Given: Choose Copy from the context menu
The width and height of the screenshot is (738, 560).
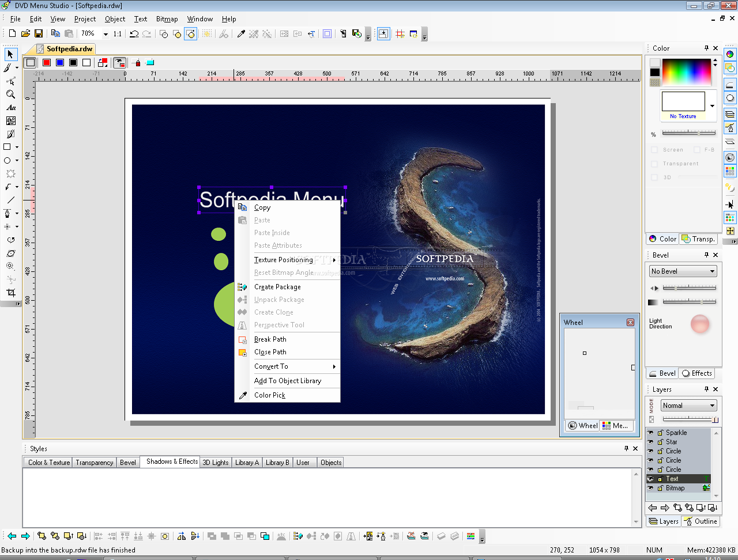Looking at the screenshot, I should [x=288, y=207].
